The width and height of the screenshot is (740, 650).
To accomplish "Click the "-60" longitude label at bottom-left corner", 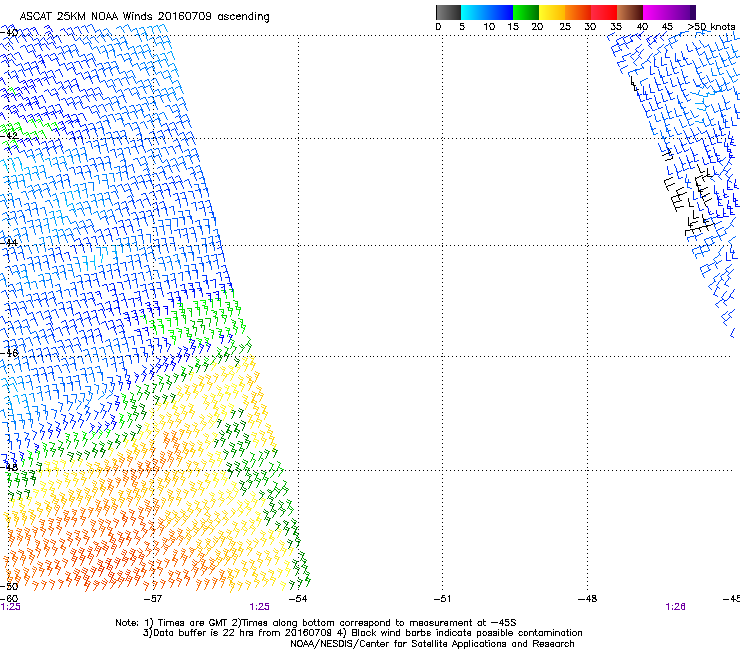I will click(x=9, y=599).
